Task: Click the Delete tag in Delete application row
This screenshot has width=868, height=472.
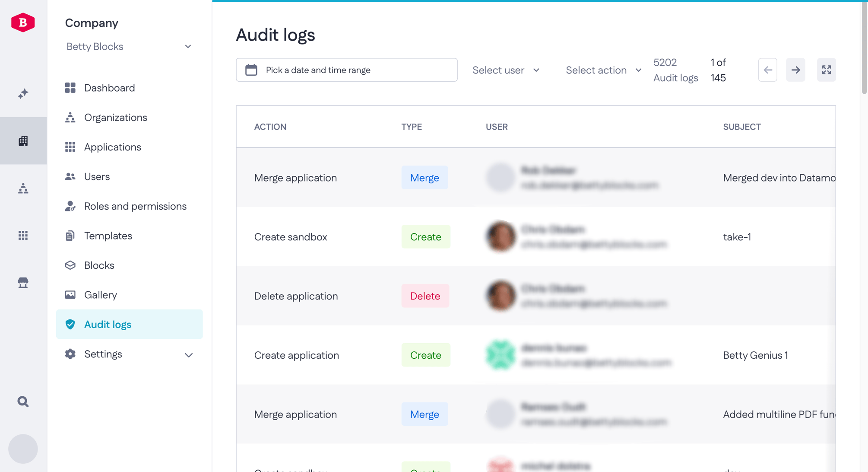Action: tap(425, 296)
